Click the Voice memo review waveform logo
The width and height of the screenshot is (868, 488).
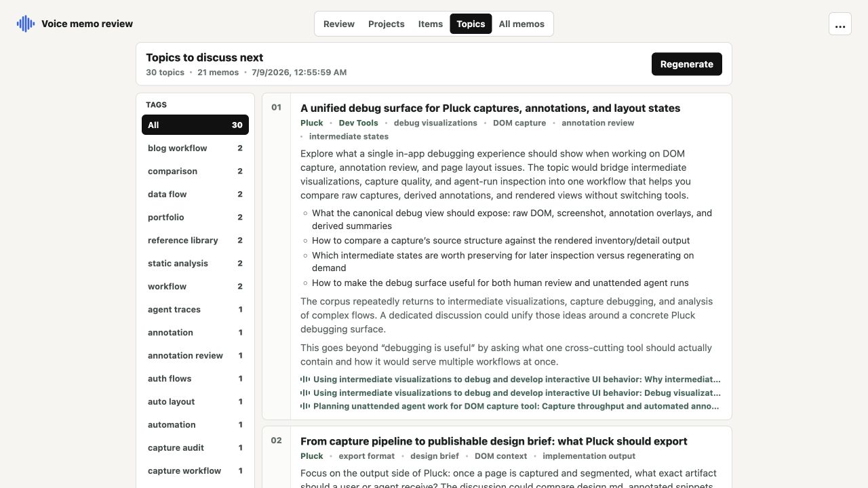click(26, 24)
